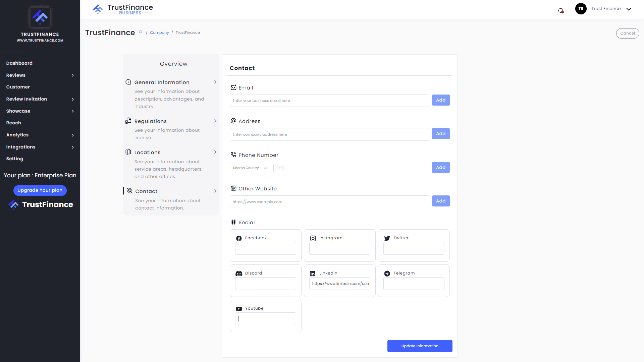Expand the Analytics sidebar submenu
This screenshot has width=644, height=362.
tap(73, 135)
